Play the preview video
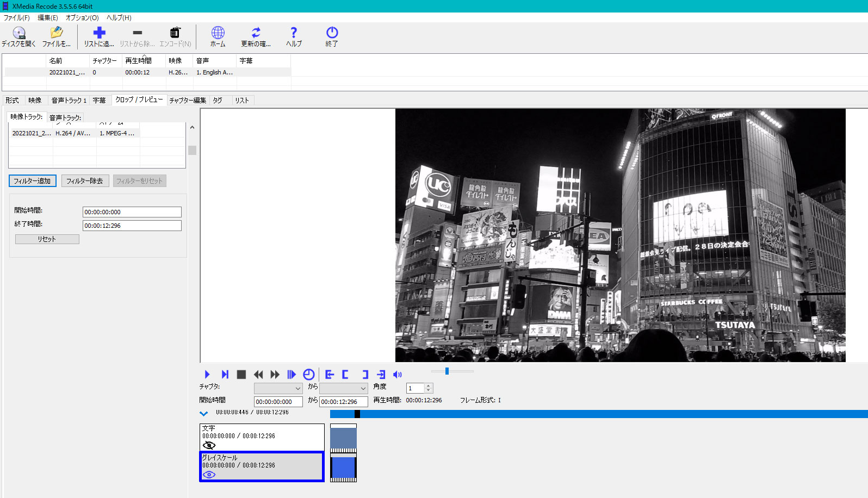The image size is (868, 498). point(207,374)
